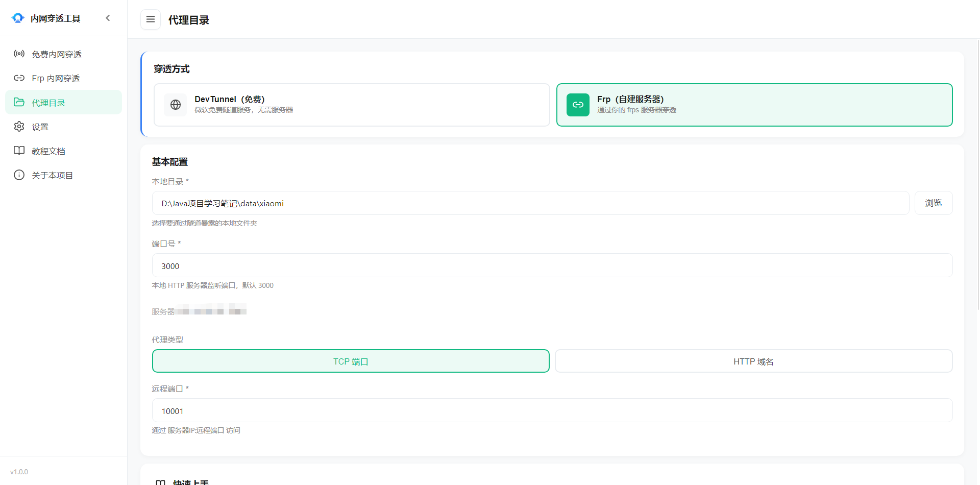Image resolution: width=980 pixels, height=485 pixels.
Task: Open 教程文档 menu item text
Action: pyautogui.click(x=48, y=151)
